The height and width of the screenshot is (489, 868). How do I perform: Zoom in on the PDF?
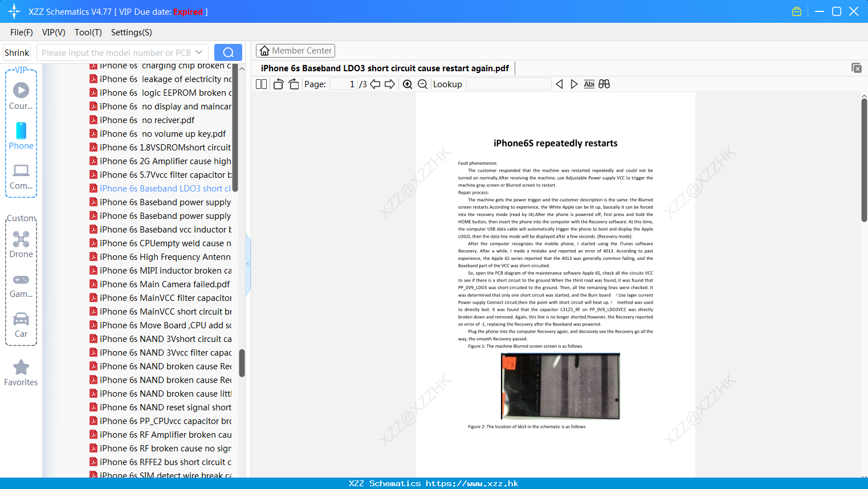pyautogui.click(x=407, y=84)
